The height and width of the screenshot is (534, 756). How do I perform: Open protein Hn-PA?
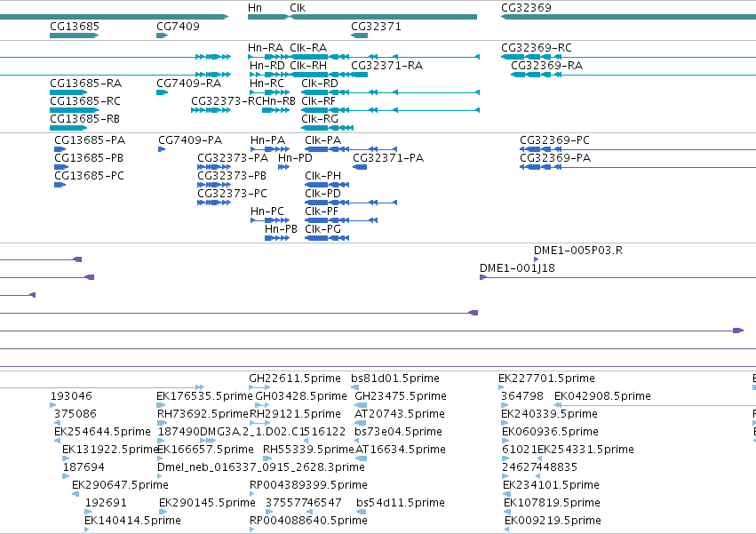[x=267, y=140]
